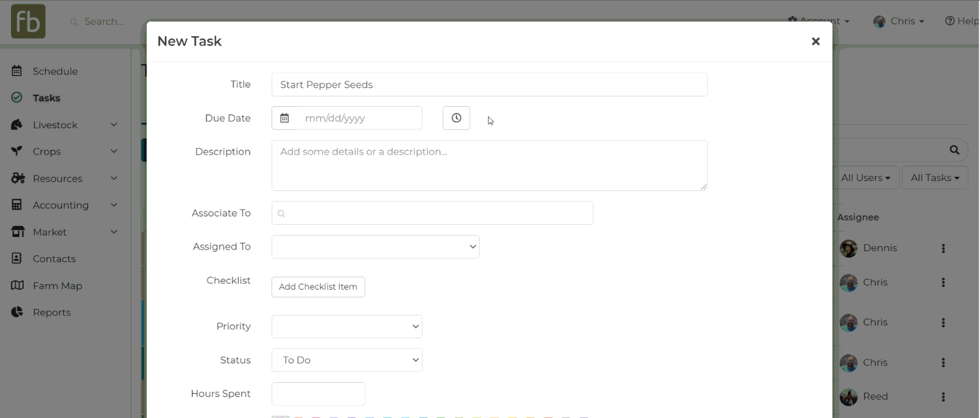980x418 pixels.
Task: Click the search magnifier in the tasks list
Action: (954, 150)
